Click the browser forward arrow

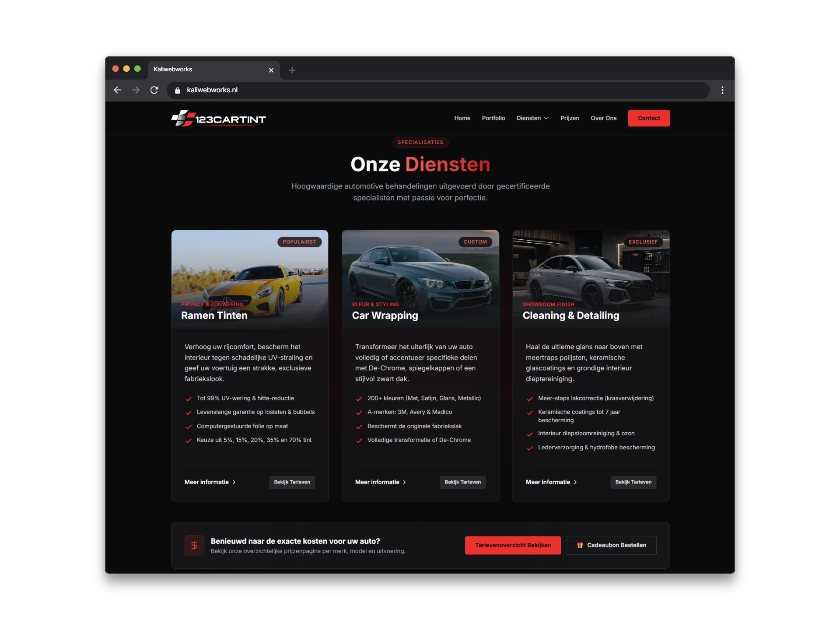(x=136, y=90)
